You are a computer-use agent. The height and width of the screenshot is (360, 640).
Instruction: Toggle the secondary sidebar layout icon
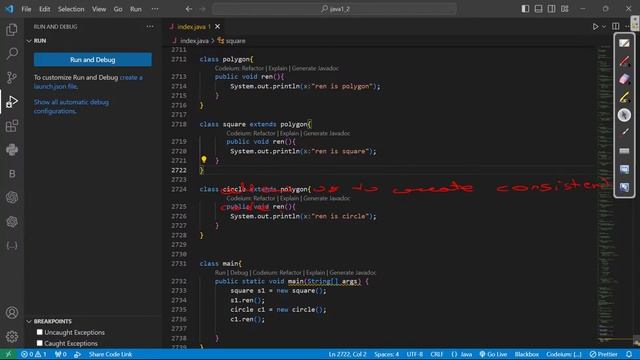tap(551, 9)
